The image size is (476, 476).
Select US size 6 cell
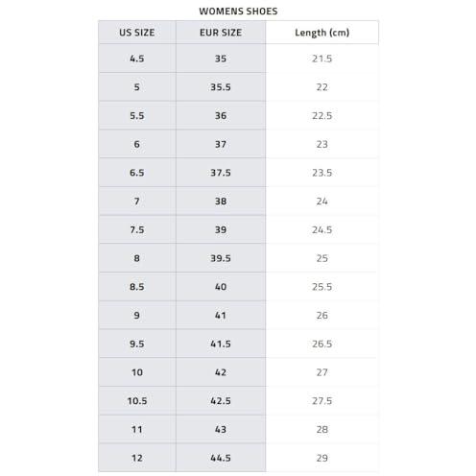pos(137,144)
